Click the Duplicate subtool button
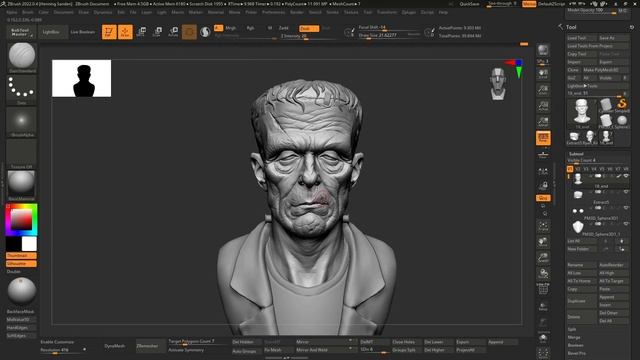640x360 pixels. point(582,301)
